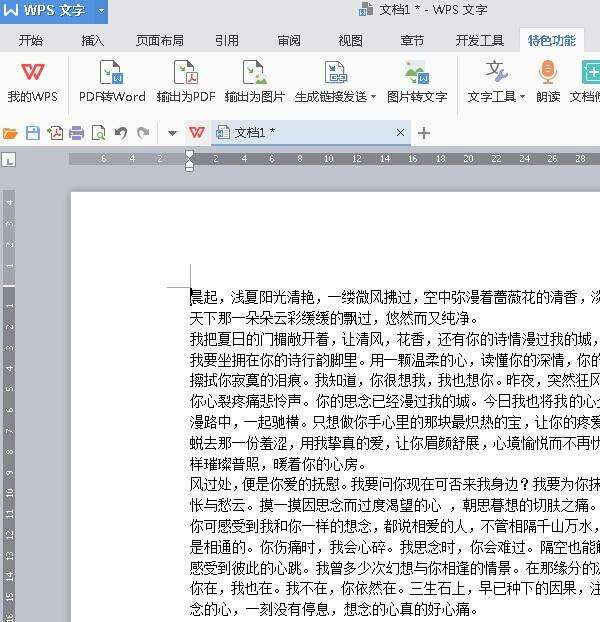This screenshot has height=622, width=600.
Task: Click the first-line indent marker on ruler
Action: 190,154
